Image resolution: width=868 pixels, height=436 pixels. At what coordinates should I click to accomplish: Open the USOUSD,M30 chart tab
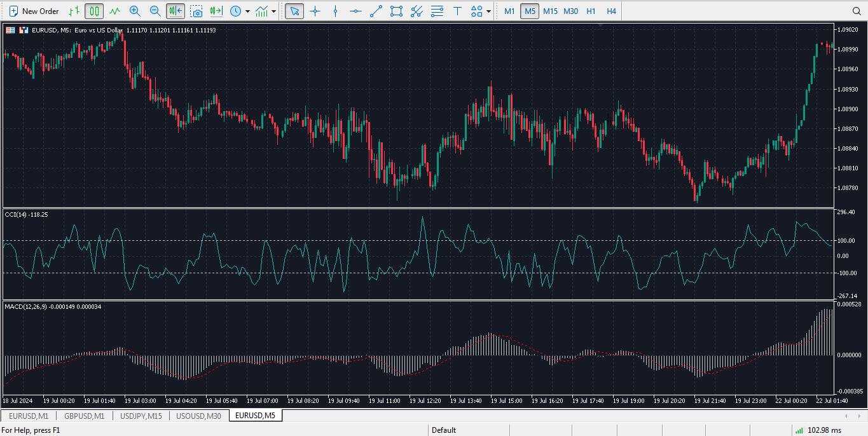tap(198, 416)
